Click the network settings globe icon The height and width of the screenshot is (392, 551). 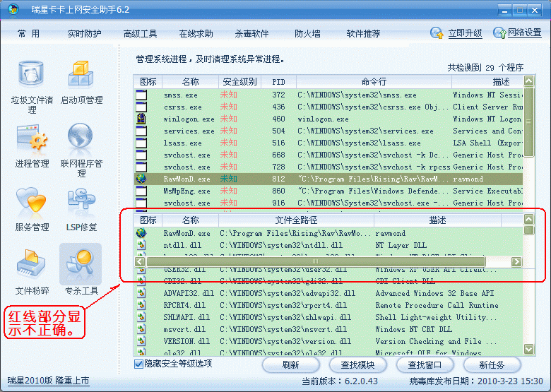point(499,33)
